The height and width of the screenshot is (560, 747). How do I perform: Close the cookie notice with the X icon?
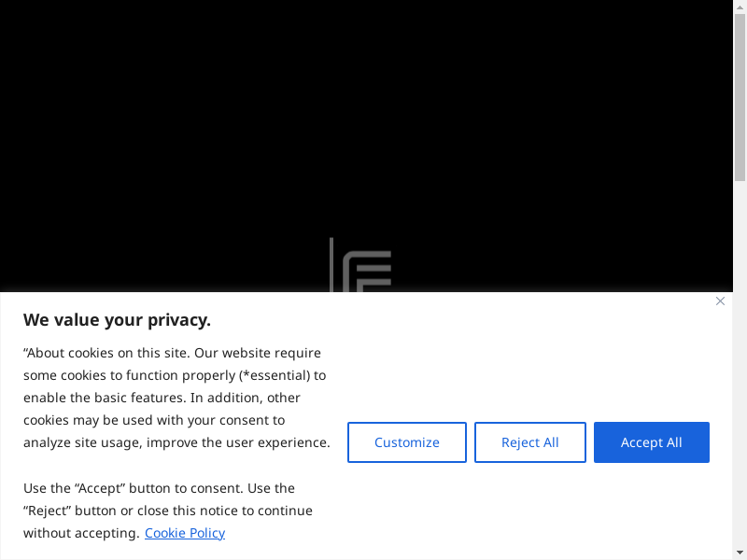720,301
